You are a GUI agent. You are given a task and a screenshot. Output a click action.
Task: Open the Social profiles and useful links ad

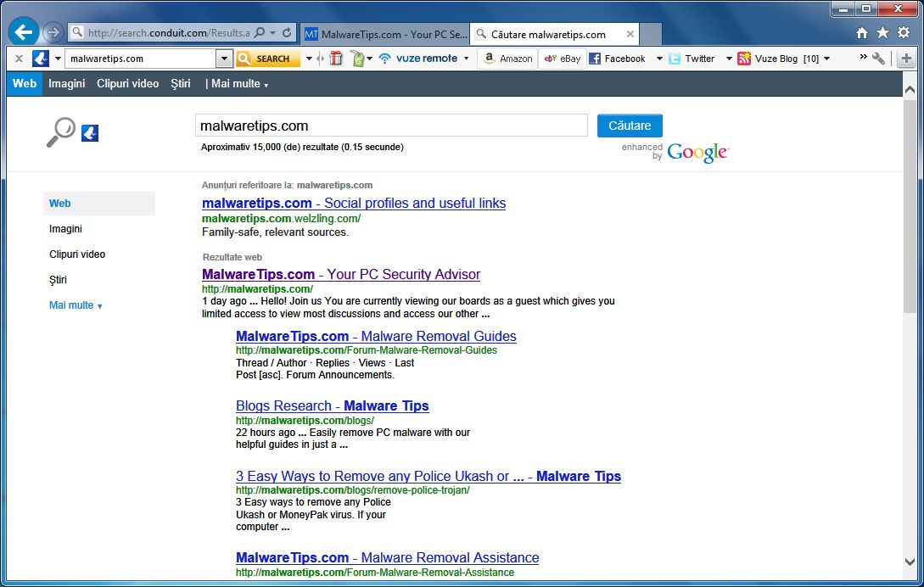pyautogui.click(x=354, y=204)
